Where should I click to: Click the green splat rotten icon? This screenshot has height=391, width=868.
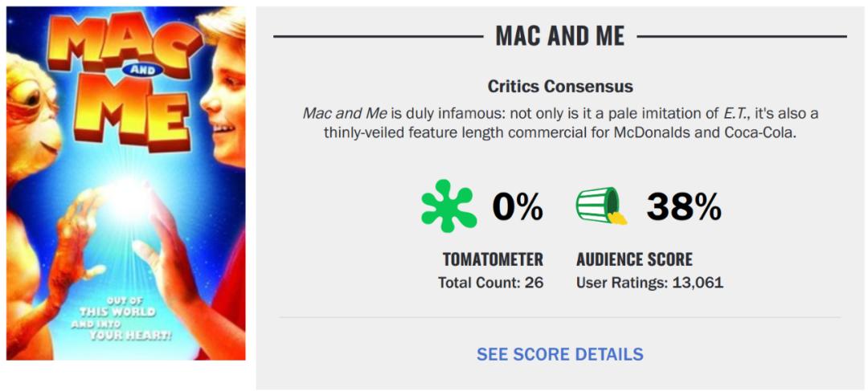(448, 206)
